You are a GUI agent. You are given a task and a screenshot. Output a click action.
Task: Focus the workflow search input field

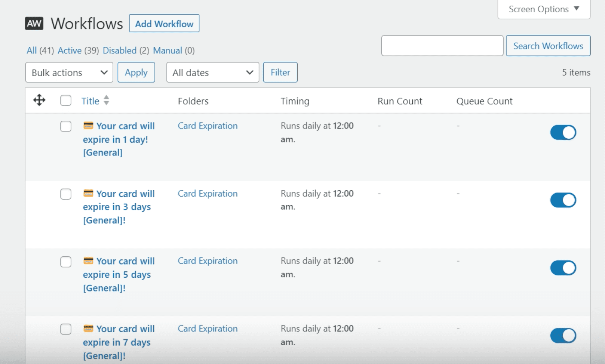pyautogui.click(x=442, y=46)
